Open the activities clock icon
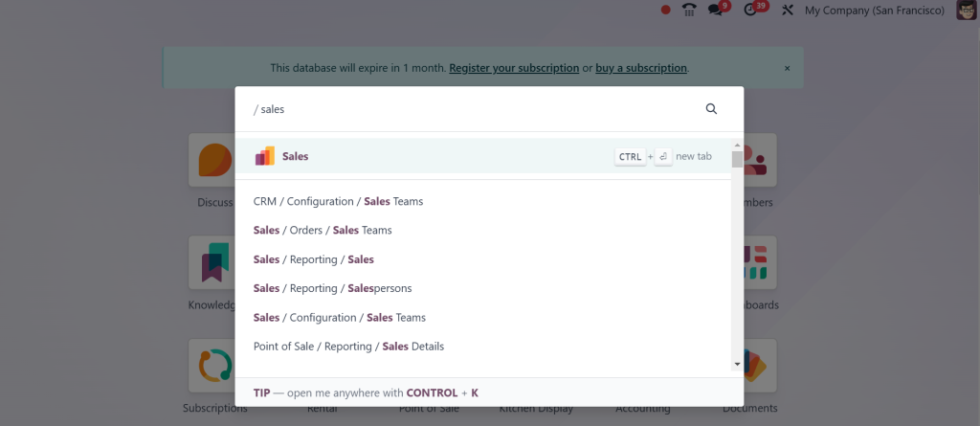 750,10
